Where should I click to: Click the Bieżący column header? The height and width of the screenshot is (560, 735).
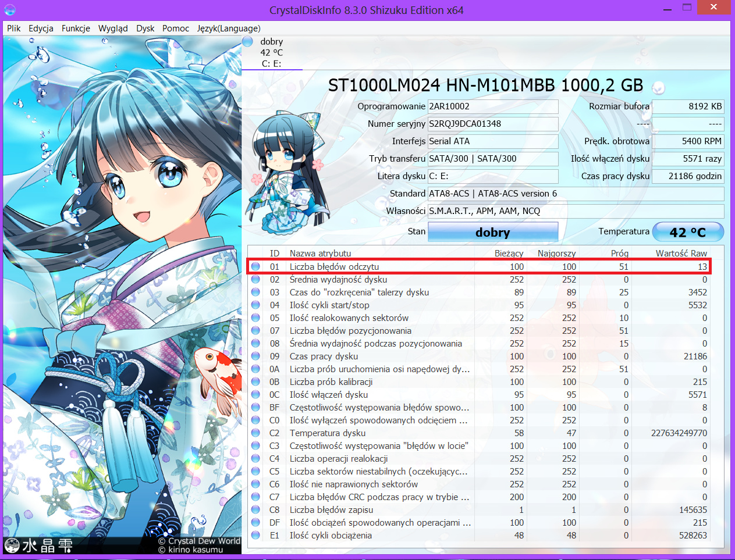coord(509,253)
